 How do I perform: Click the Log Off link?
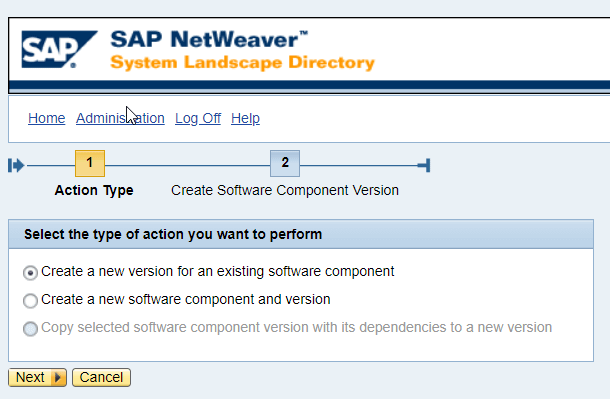tap(198, 118)
